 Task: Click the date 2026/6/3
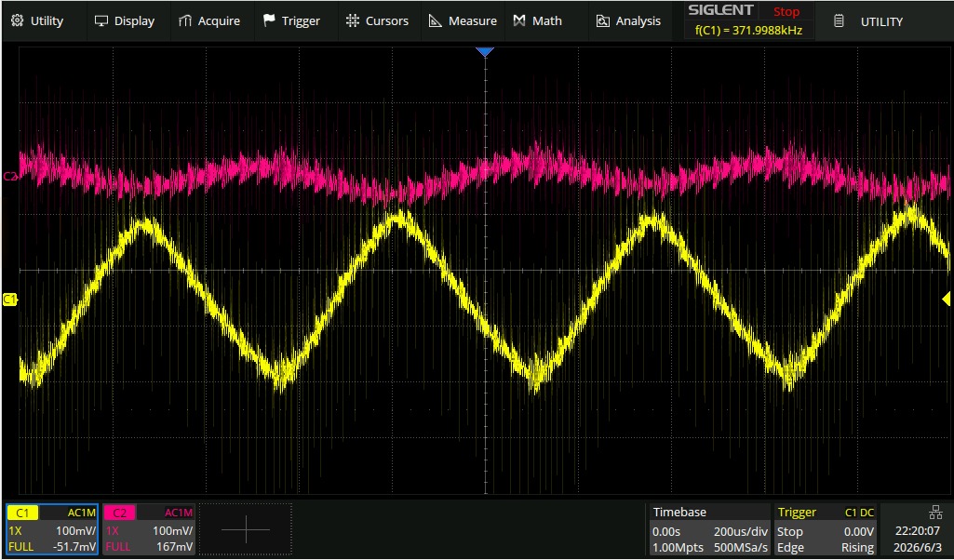click(917, 547)
